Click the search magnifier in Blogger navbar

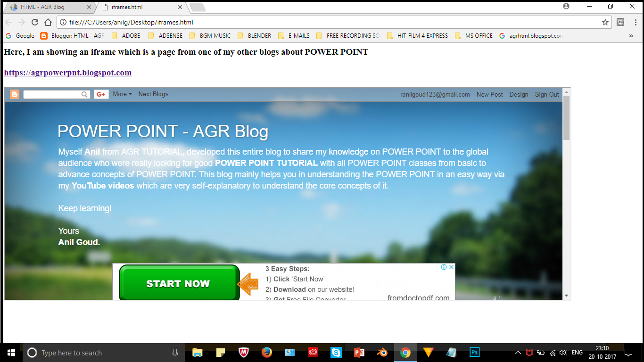[84, 94]
